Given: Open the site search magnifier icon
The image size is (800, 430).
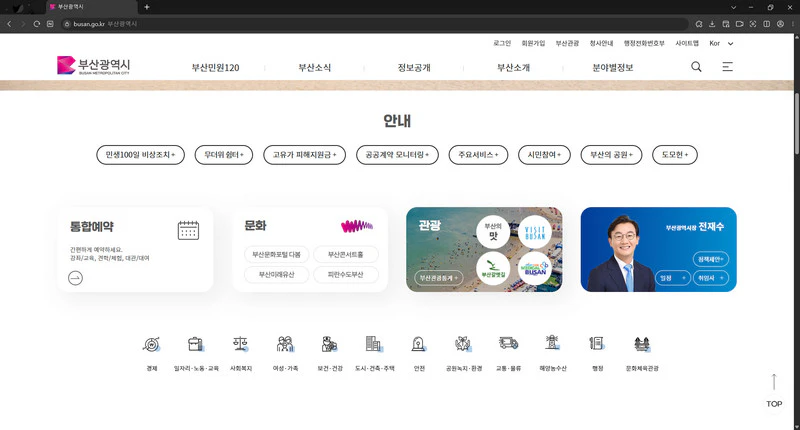Looking at the screenshot, I should tap(696, 67).
